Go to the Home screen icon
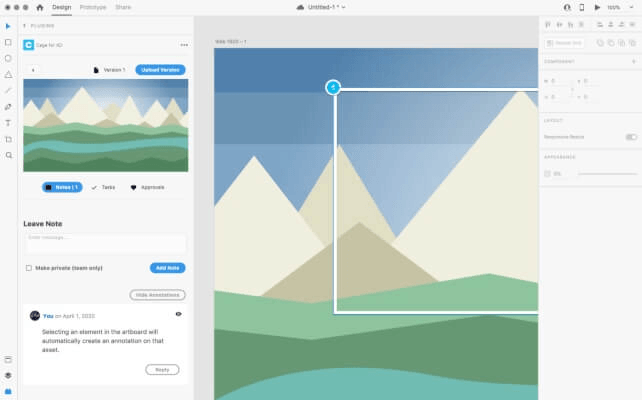 coord(40,7)
